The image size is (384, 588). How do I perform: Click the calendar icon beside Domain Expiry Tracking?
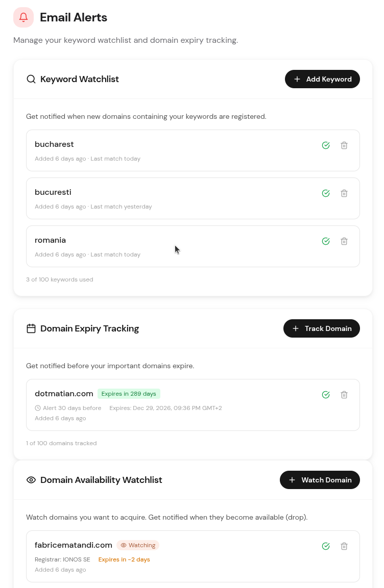tap(31, 328)
